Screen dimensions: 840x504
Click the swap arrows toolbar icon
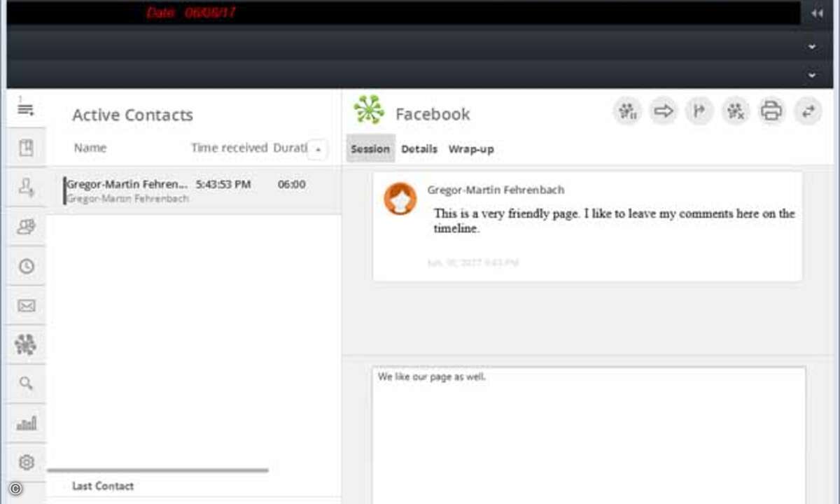coord(808,111)
